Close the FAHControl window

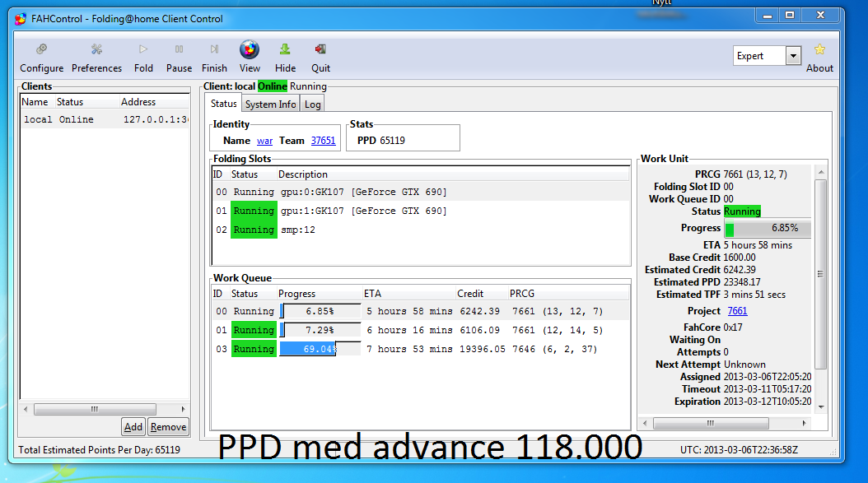[x=821, y=16]
